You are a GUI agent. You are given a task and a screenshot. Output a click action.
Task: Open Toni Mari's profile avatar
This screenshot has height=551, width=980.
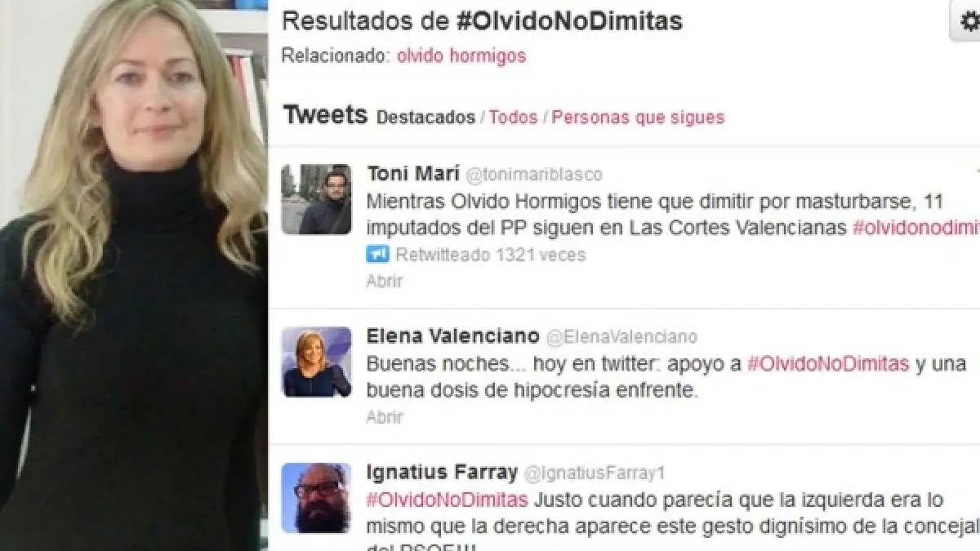[316, 199]
